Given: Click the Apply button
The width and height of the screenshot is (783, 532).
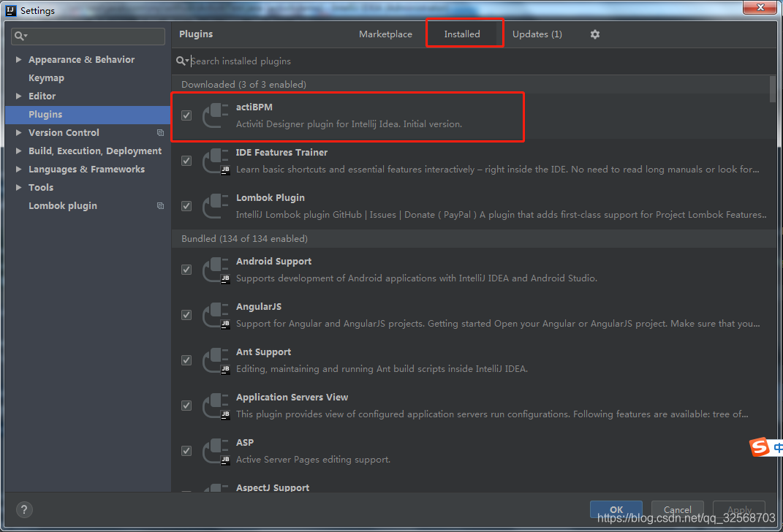Looking at the screenshot, I should pyautogui.click(x=739, y=509).
